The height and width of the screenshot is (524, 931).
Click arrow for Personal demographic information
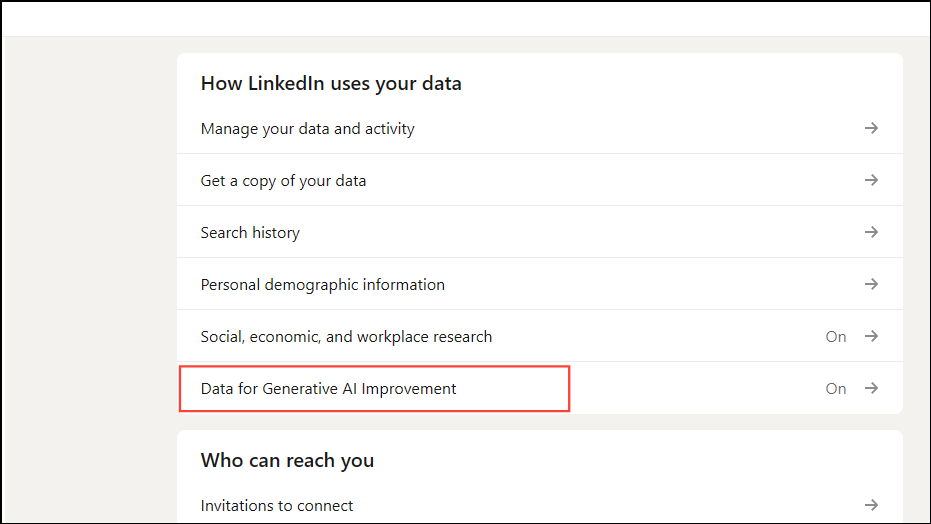[x=871, y=284]
